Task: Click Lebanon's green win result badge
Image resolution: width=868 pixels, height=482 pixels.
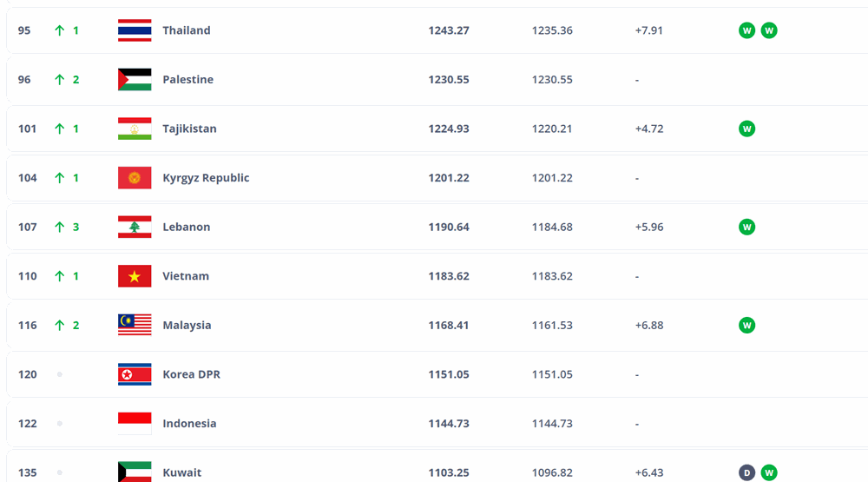Action: click(x=746, y=227)
